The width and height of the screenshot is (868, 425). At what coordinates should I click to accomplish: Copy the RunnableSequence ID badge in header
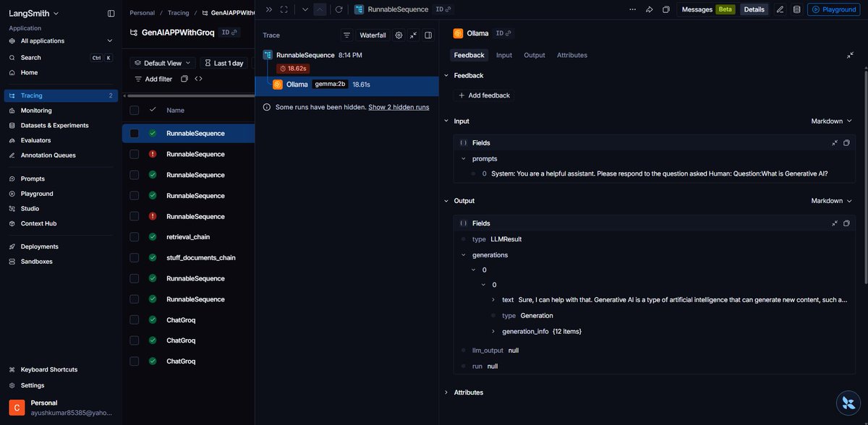[x=443, y=9]
